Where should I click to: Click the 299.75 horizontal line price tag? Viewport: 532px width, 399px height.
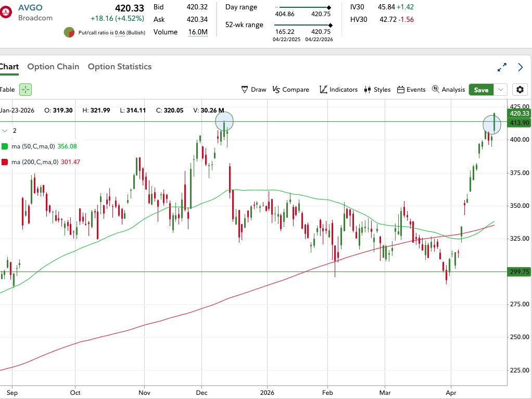(520, 272)
